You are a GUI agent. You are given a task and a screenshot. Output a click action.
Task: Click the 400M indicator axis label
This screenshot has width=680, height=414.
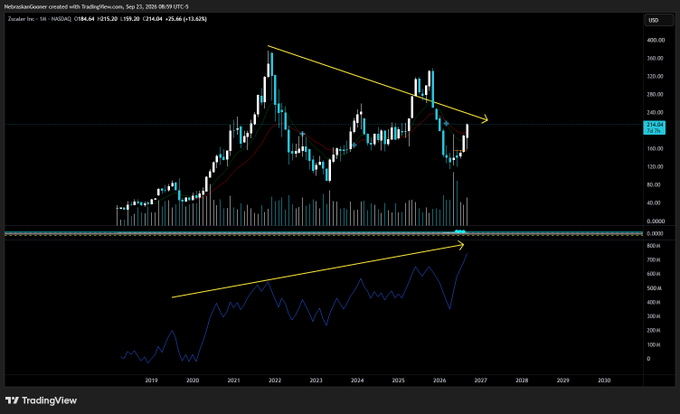point(654,303)
